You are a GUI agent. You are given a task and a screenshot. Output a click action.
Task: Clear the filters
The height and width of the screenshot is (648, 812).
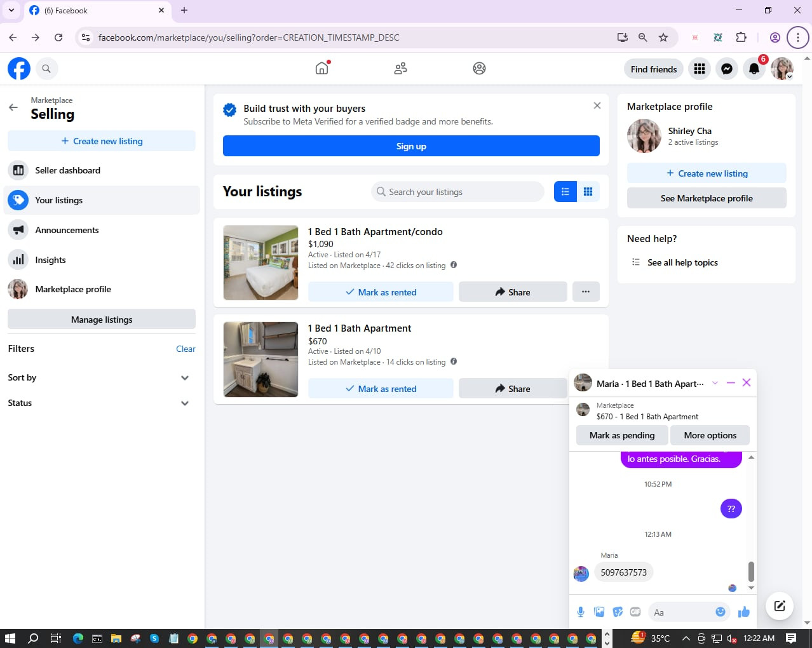point(186,349)
